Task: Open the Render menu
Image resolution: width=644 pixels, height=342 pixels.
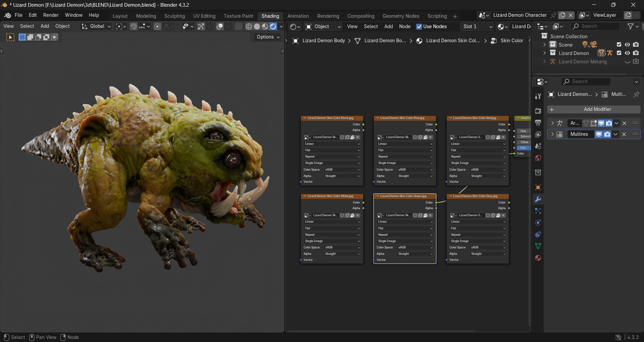Action: click(x=51, y=15)
